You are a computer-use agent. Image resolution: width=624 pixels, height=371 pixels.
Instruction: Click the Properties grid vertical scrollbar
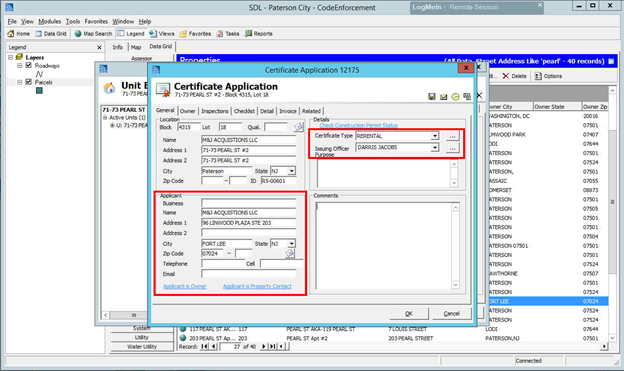point(612,213)
